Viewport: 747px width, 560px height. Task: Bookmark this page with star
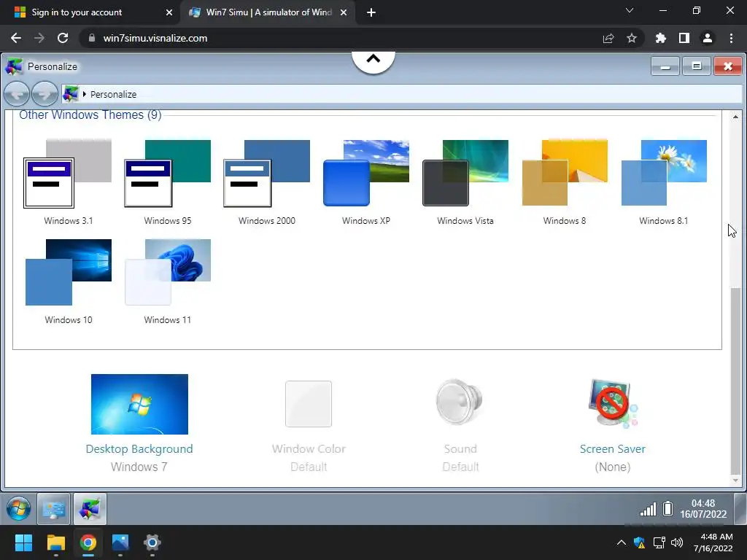pos(632,38)
